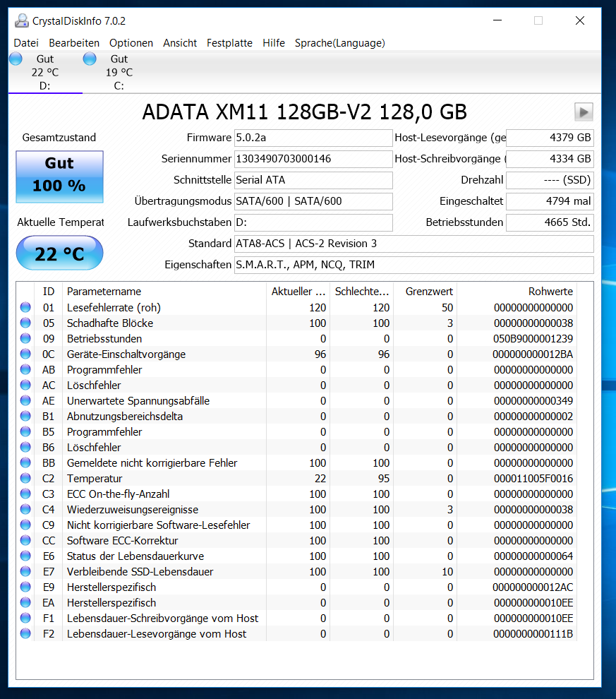This screenshot has height=699, width=616.
Task: Click status orb for C2 Temperatur row
Action: pyautogui.click(x=25, y=478)
